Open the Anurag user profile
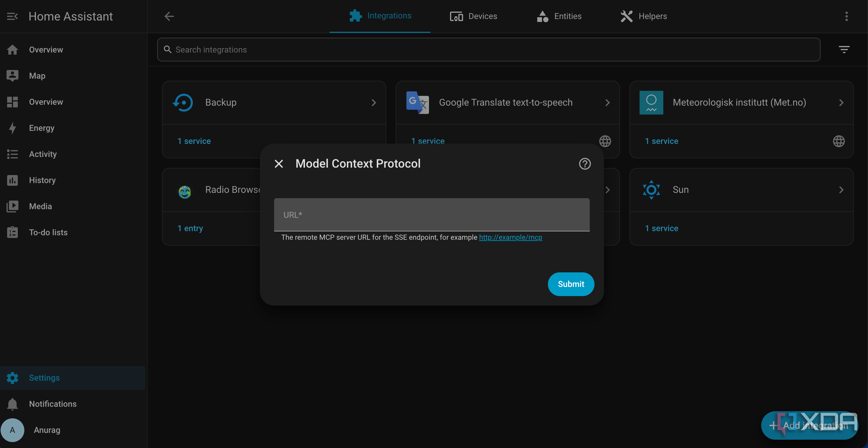 tap(72, 430)
